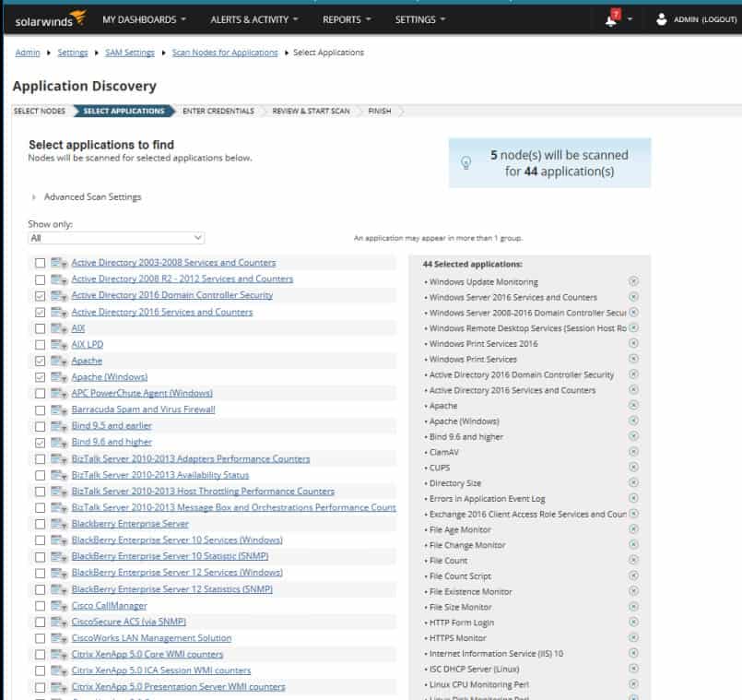Open the Reports menu
Screen dimensions: 742x700
347,19
